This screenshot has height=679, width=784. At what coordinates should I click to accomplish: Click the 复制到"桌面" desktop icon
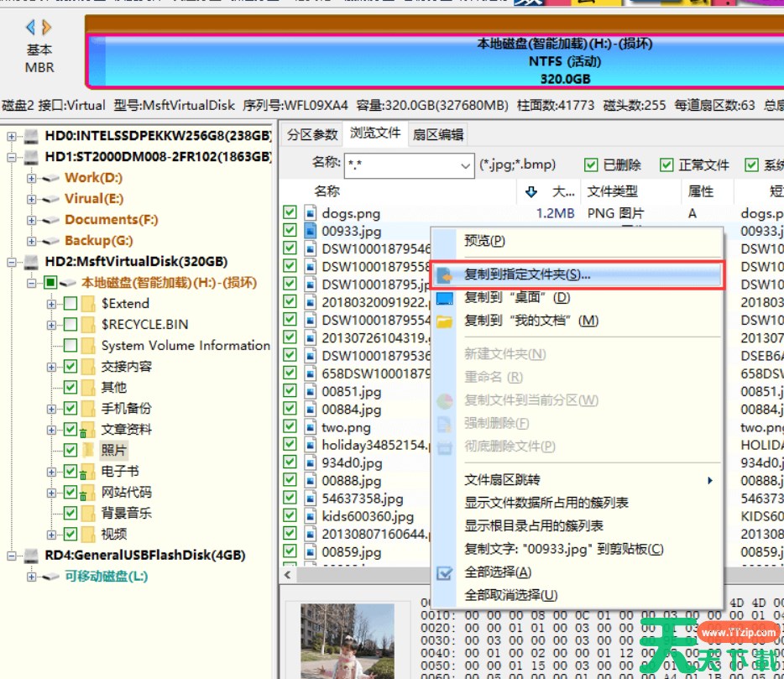(x=445, y=298)
